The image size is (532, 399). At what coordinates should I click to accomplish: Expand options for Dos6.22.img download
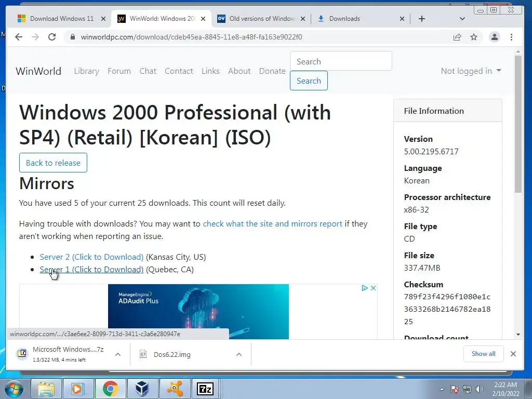click(x=239, y=354)
